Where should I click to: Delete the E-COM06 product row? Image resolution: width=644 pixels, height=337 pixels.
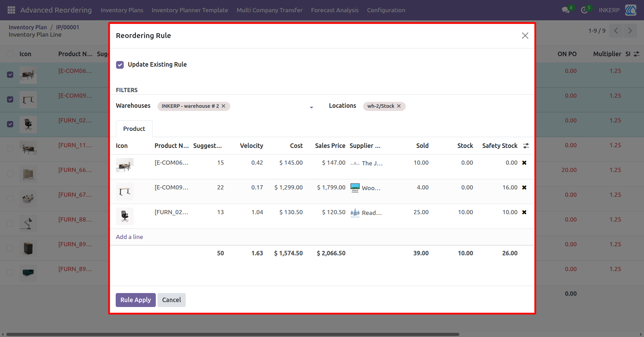(x=524, y=163)
